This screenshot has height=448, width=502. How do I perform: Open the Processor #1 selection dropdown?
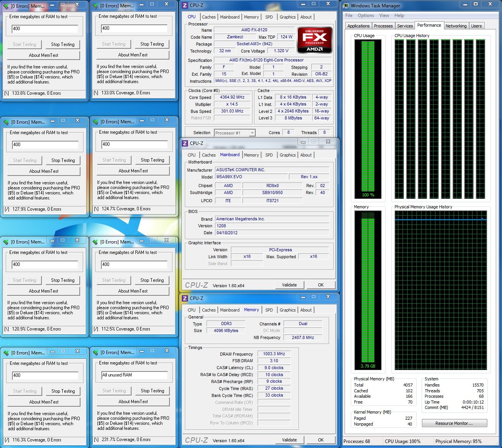coord(252,133)
